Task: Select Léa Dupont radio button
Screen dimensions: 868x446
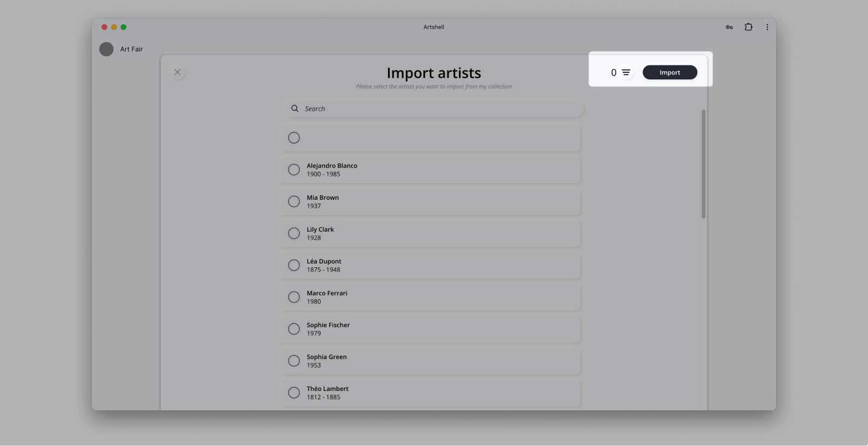Action: click(294, 265)
